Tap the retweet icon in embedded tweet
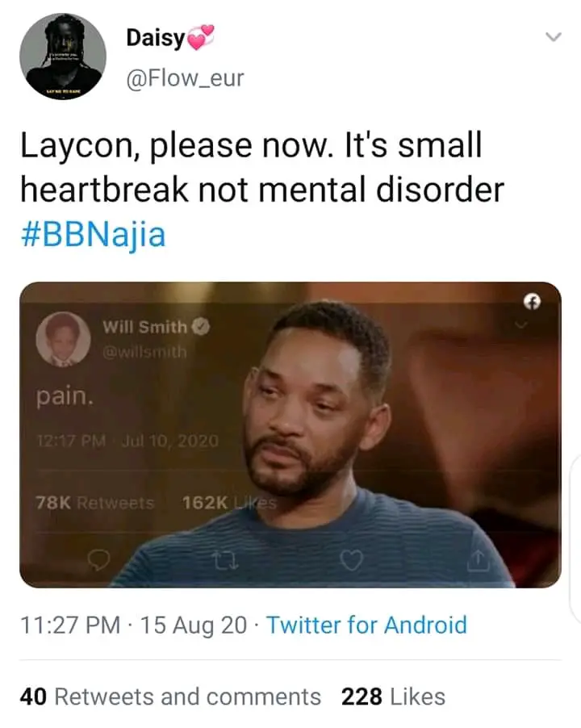 click(x=227, y=561)
